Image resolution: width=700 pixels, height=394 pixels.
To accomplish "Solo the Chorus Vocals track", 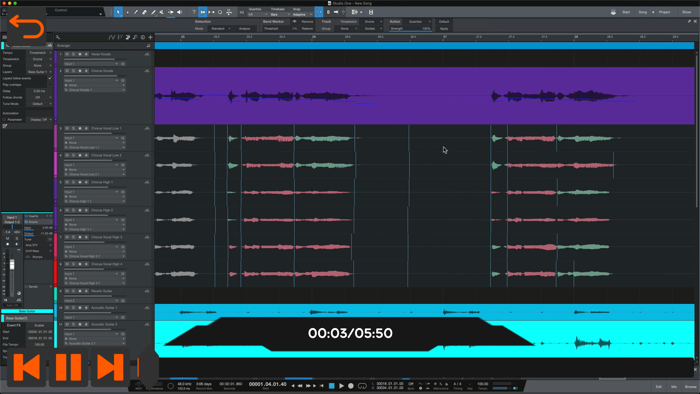I will pyautogui.click(x=73, y=71).
